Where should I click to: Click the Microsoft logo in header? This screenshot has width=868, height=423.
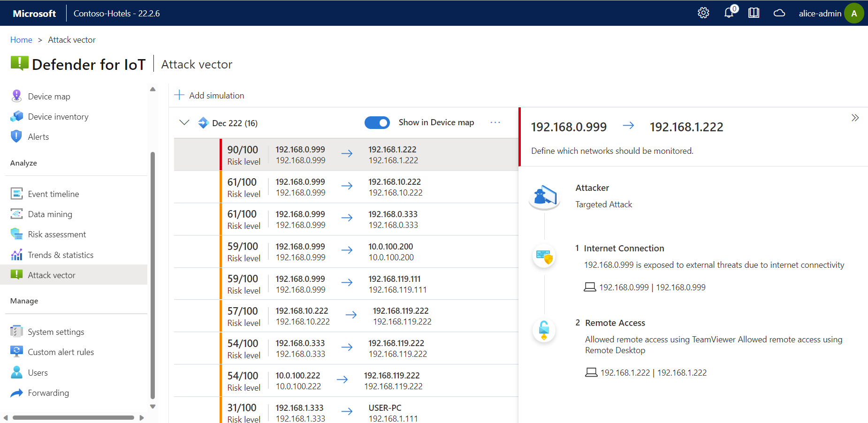click(34, 14)
